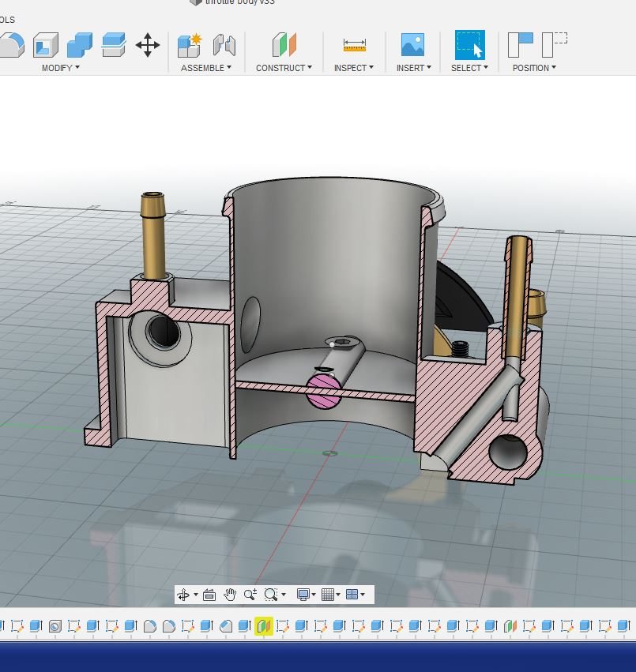
Task: Select the Offset Plane construct tool
Action: point(284,44)
